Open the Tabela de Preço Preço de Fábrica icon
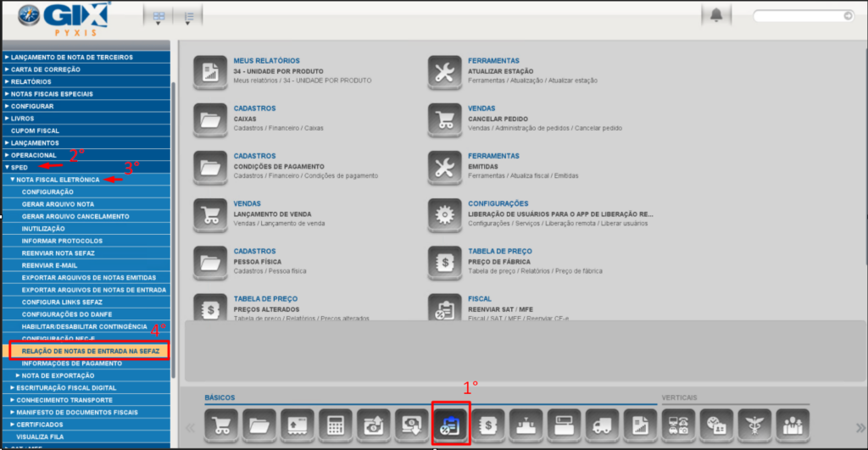The height and width of the screenshot is (450, 868). pos(444,263)
